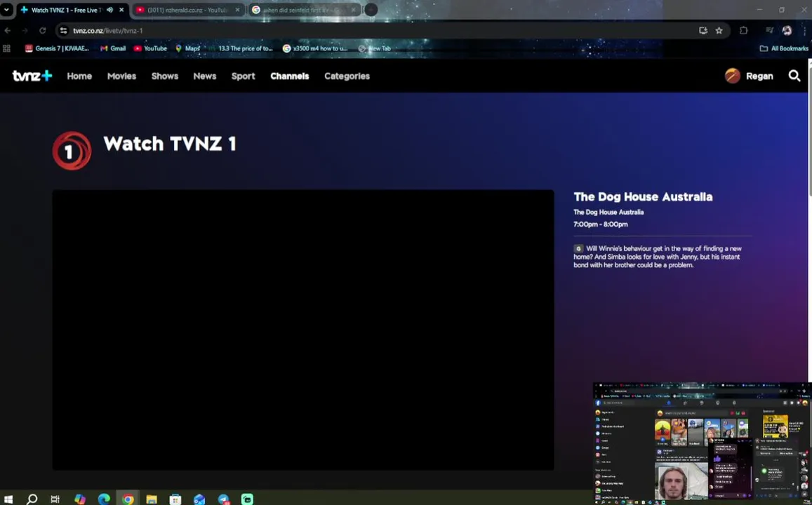Open Genesis 7 KJVAAE bookmark
Image resolution: width=812 pixels, height=505 pixels.
click(x=57, y=48)
